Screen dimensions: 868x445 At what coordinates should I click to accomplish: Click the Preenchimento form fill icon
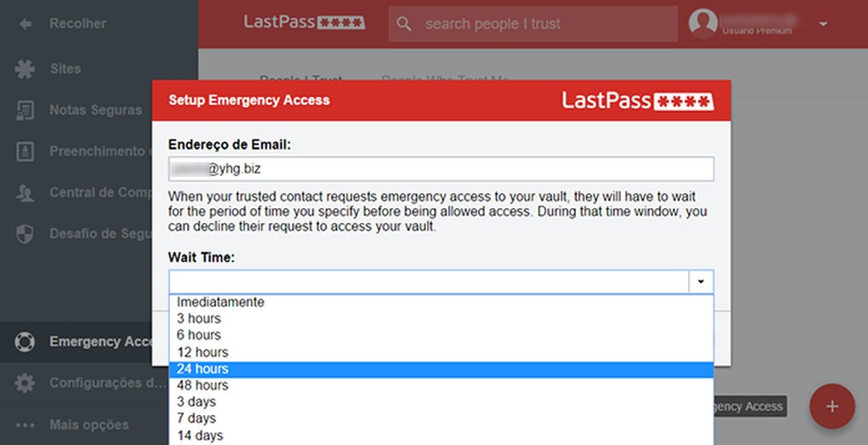point(25,152)
